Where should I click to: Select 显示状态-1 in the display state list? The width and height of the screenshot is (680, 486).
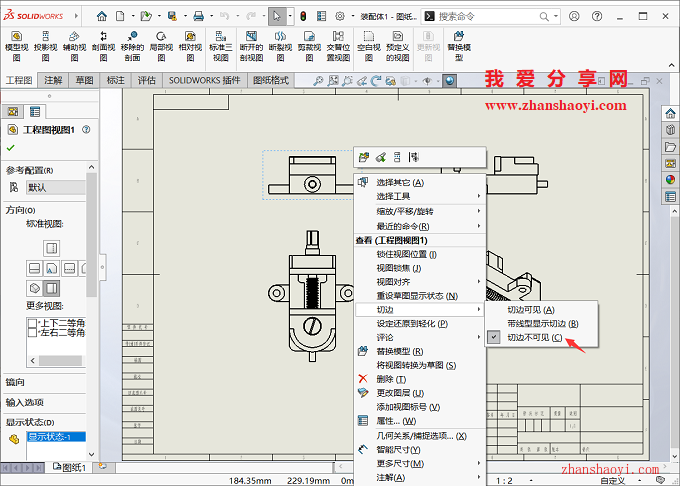pyautogui.click(x=56, y=437)
